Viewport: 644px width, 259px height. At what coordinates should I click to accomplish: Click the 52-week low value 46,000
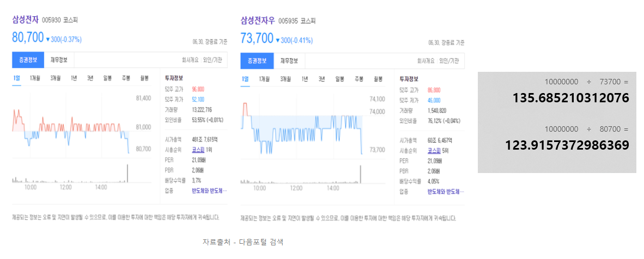coord(434,100)
